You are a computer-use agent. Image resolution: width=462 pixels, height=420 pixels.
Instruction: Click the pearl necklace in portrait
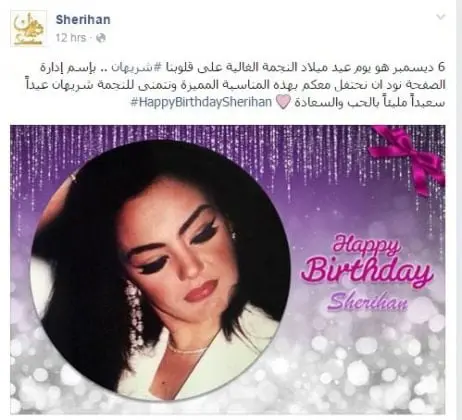(187, 349)
